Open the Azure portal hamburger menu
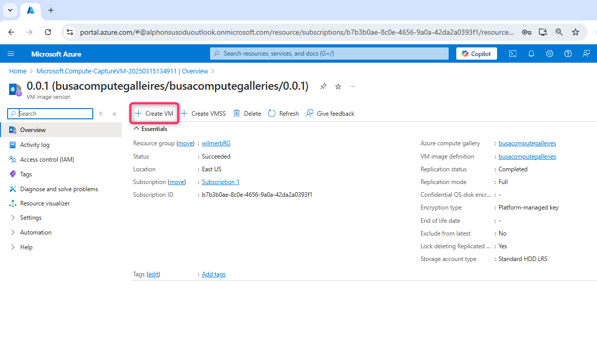This screenshot has height=364, width=597. pyautogui.click(x=11, y=54)
